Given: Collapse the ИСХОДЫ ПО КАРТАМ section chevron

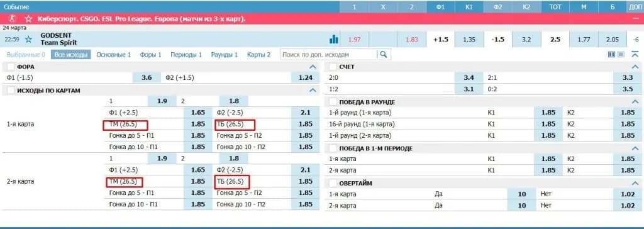Looking at the screenshot, I should point(313,91).
